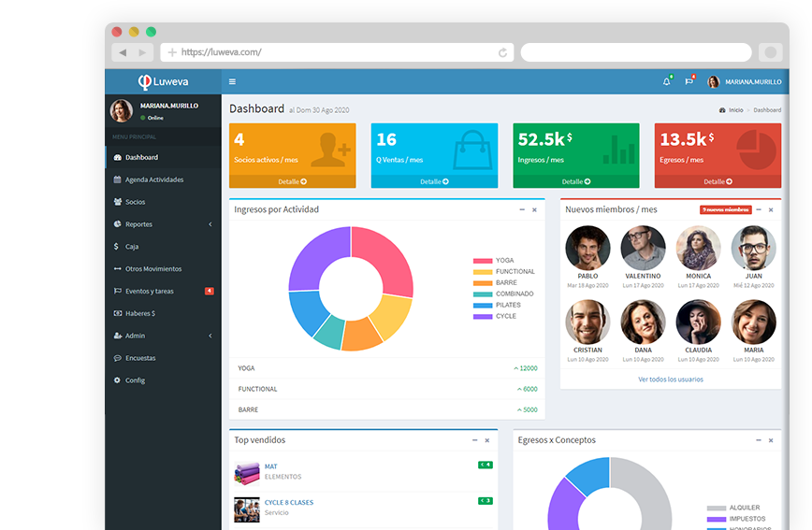
Task: Open Detalle on Ingresos / mes card
Action: click(576, 181)
